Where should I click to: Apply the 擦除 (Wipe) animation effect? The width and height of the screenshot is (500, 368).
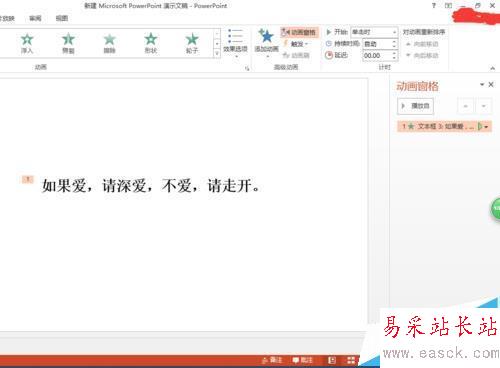click(109, 44)
